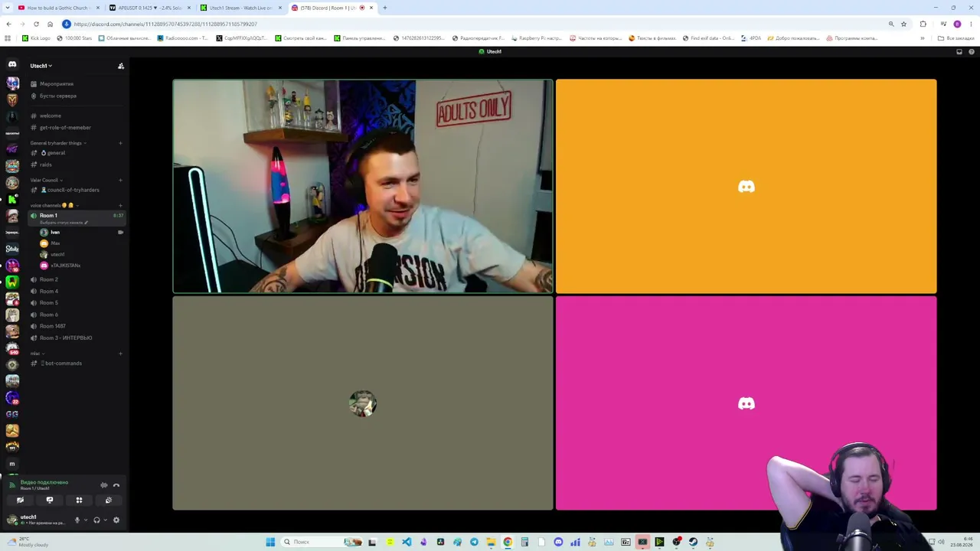
Task: Toggle noise suppression in voice panel
Action: pos(104,485)
